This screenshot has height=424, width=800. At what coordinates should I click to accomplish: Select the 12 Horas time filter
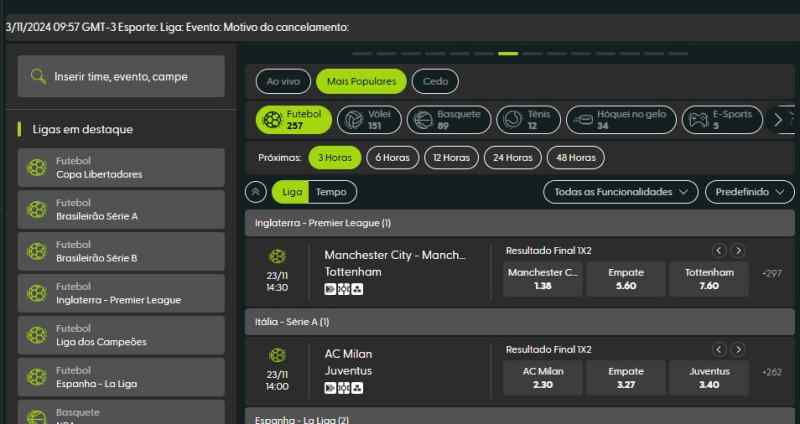click(451, 158)
